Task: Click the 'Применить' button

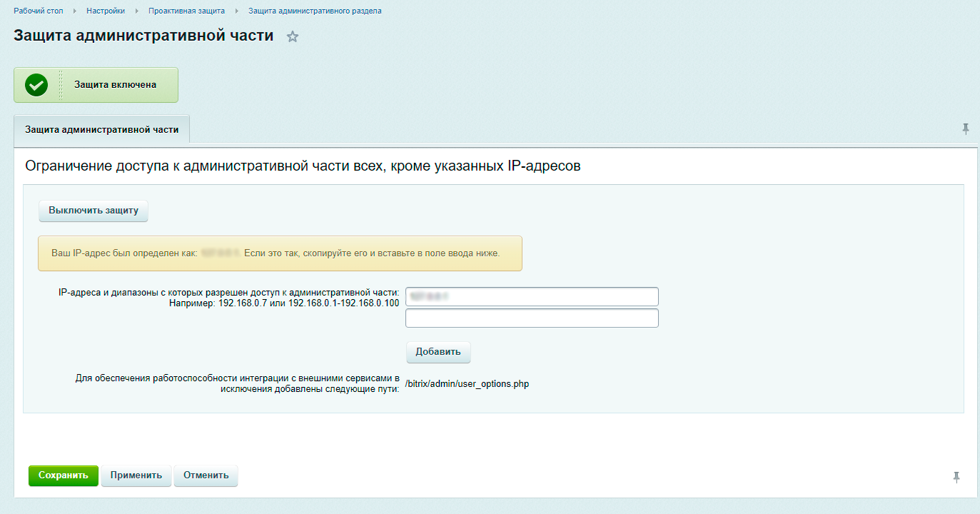Action: click(x=136, y=475)
